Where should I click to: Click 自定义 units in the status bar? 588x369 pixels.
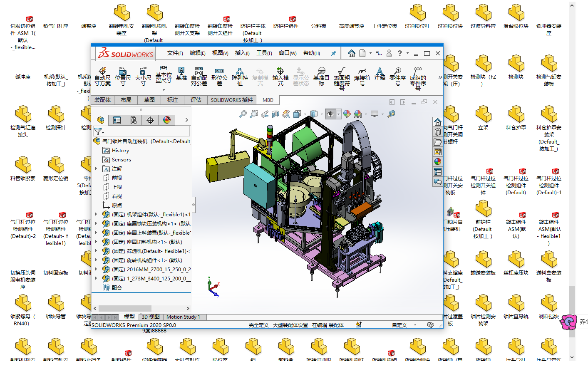pyautogui.click(x=399, y=325)
